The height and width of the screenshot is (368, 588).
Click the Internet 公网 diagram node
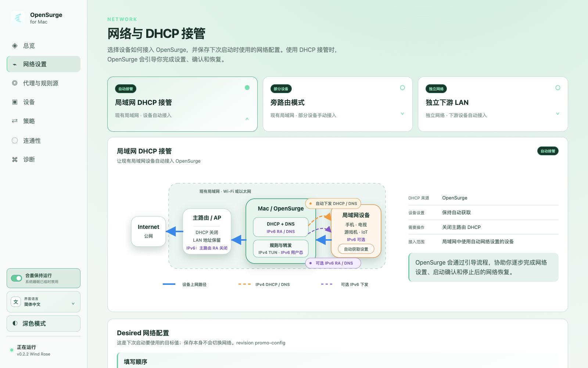pos(148,231)
